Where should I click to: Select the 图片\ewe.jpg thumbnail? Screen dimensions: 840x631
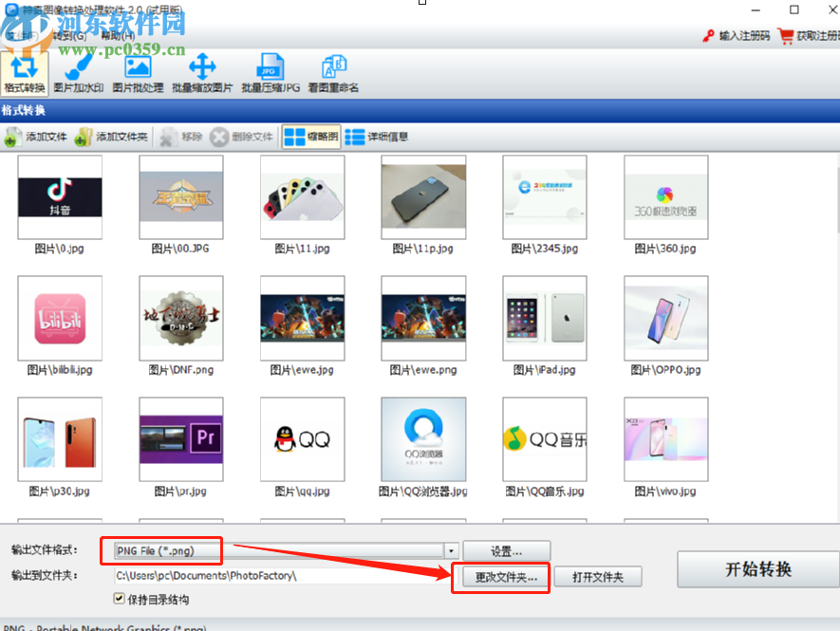point(303,318)
